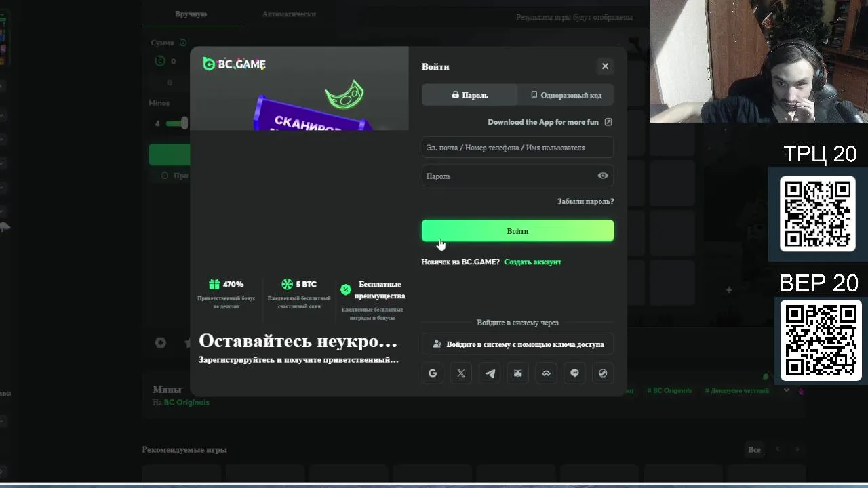Viewport: 868px width, 488px height.
Task: Close the Войти login dialog
Action: (x=605, y=66)
